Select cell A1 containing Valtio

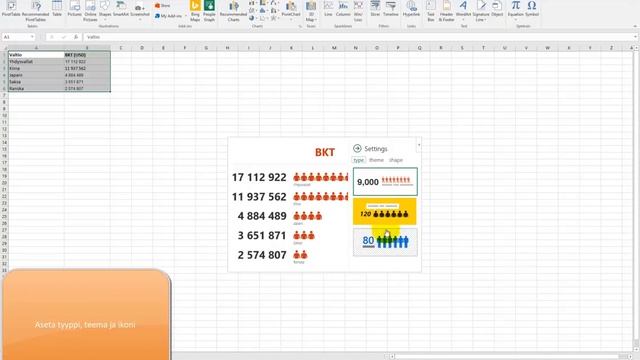[36, 55]
